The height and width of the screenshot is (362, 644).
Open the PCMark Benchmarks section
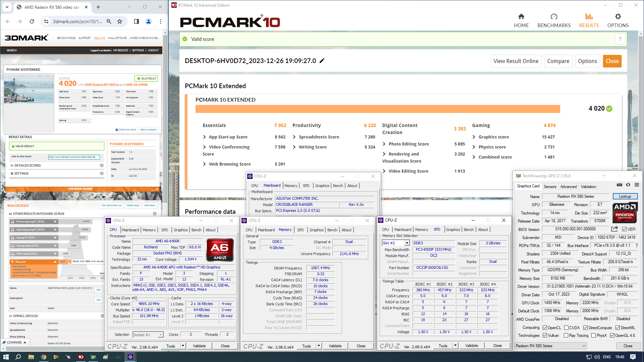[554, 20]
